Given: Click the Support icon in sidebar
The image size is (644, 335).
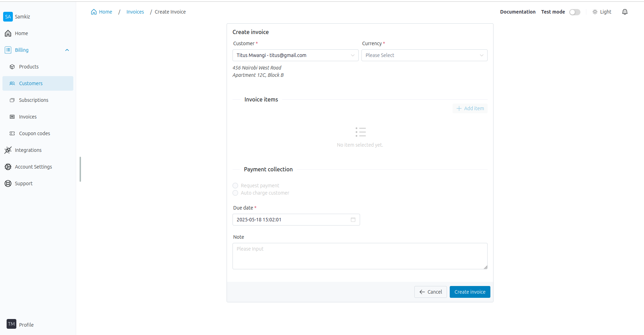Looking at the screenshot, I should (8, 183).
